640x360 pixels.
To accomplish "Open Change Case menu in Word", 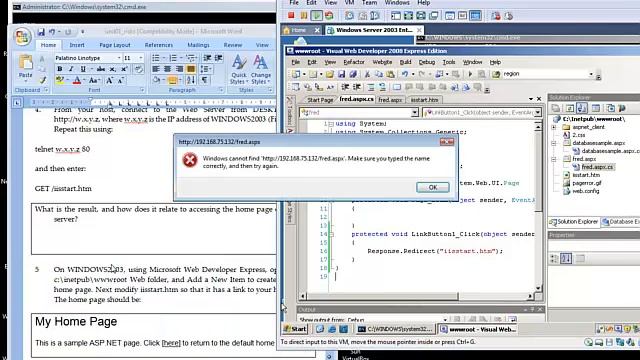I will pyautogui.click(x=94, y=80).
